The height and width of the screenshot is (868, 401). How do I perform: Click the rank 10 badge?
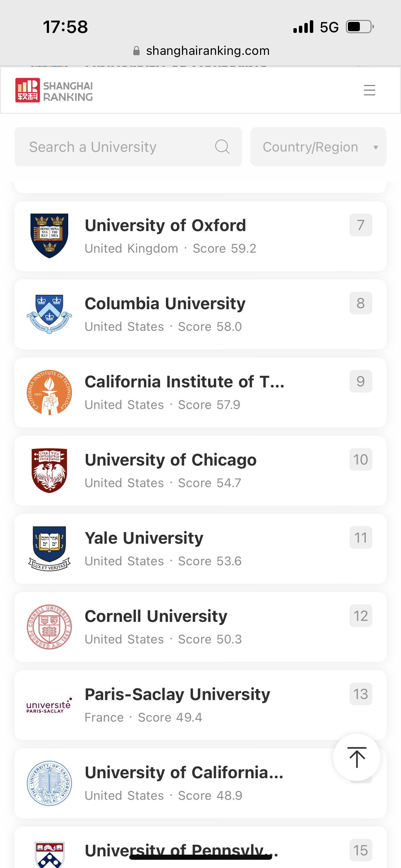[x=361, y=459]
